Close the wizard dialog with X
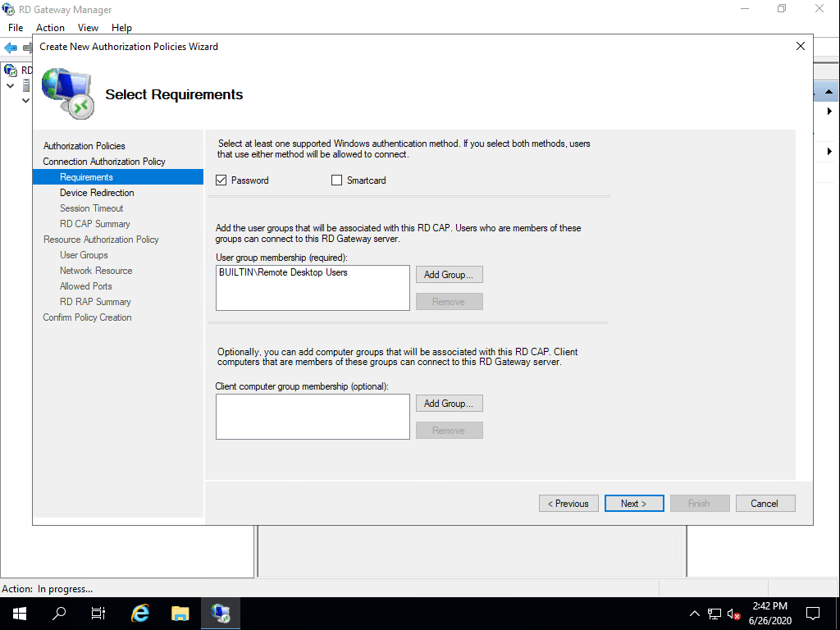The width and height of the screenshot is (840, 630). tap(801, 46)
